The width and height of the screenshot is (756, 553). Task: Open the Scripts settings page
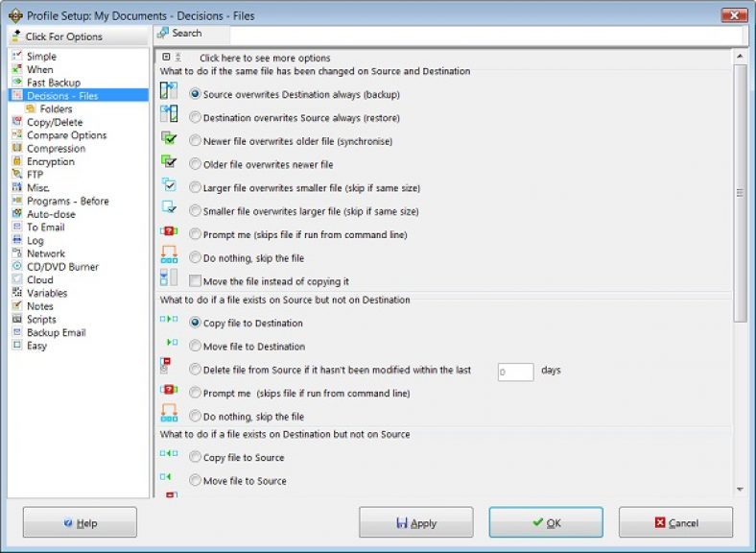click(x=41, y=320)
